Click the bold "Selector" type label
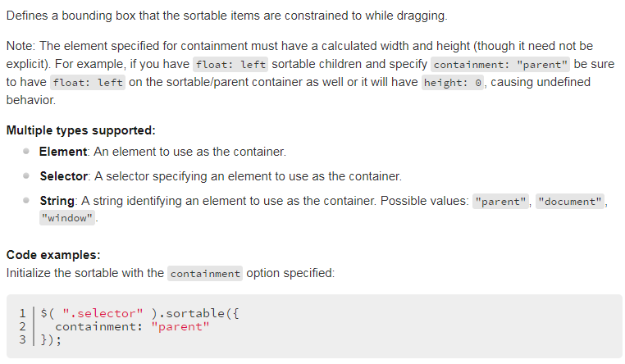625x364 pixels. (64, 176)
